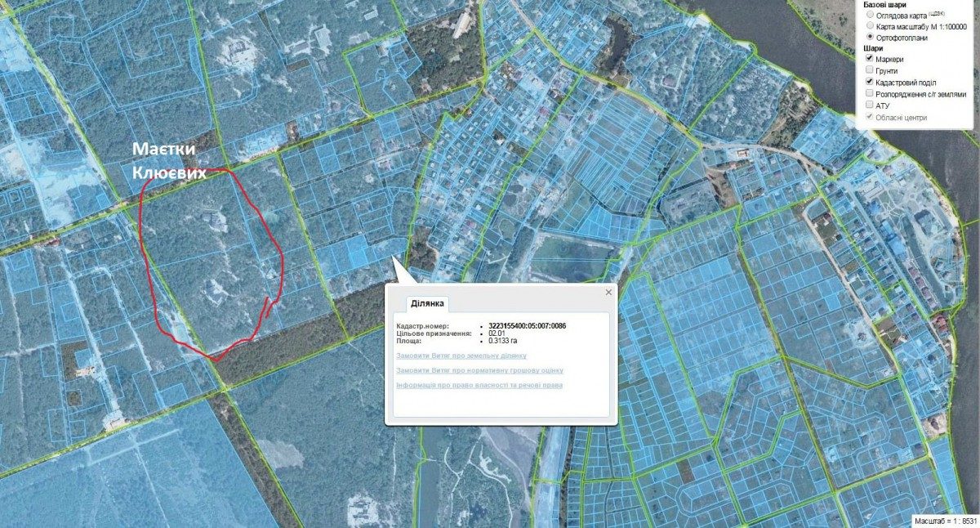
Task: Toggle the Кадастровий поділ layer checkbox
Action: [x=871, y=83]
